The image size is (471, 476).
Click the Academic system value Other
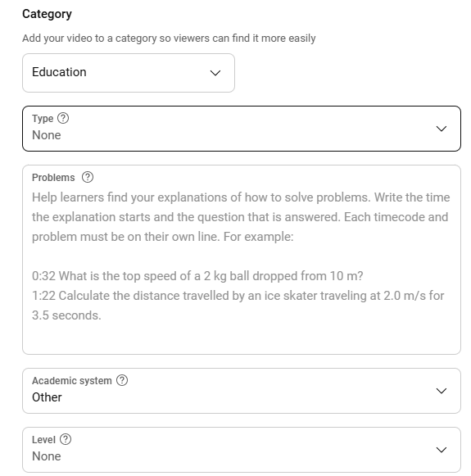click(x=47, y=397)
